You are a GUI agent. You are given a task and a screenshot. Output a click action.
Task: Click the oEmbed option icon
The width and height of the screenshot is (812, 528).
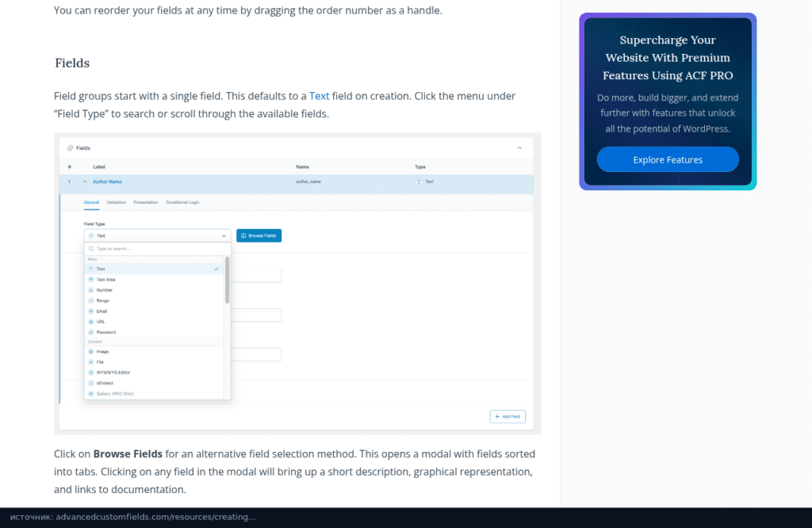point(91,384)
